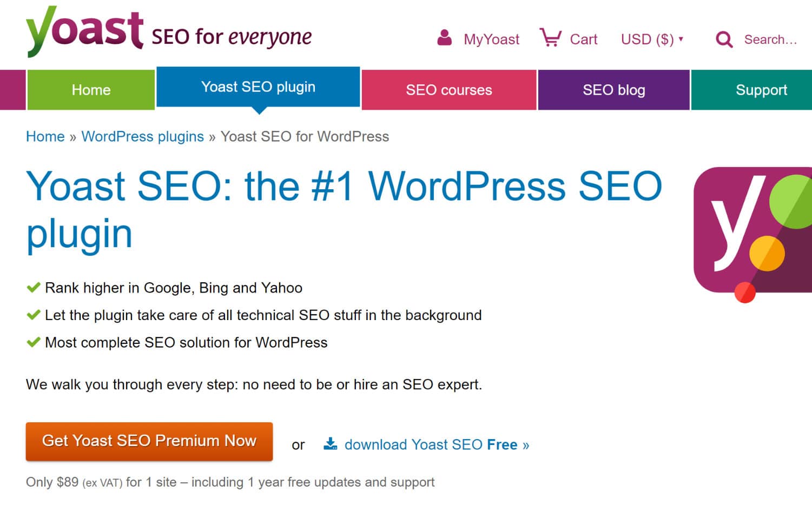812x525 pixels.
Task: Click the checkmark next to Most complete SEO
Action: [x=33, y=341]
